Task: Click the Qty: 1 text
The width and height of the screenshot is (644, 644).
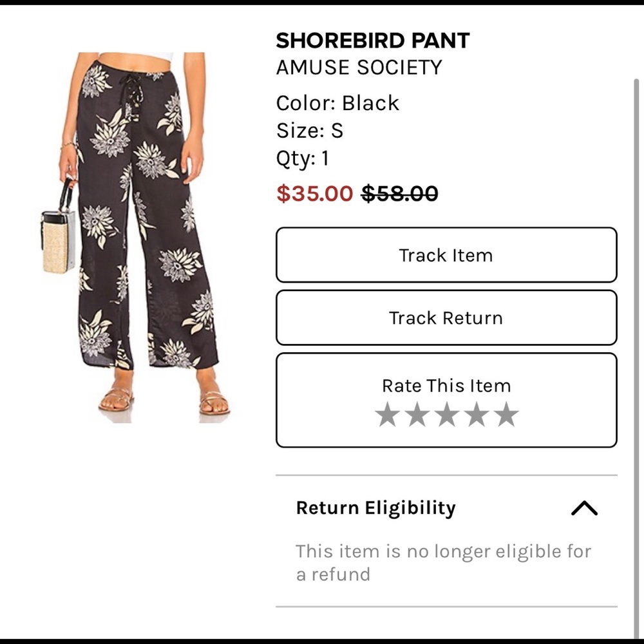Action: pyautogui.click(x=302, y=158)
